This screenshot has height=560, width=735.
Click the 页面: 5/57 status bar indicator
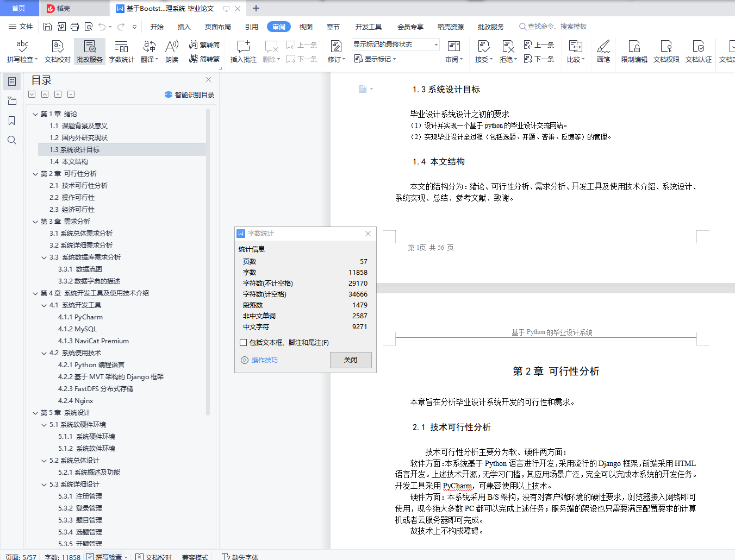point(21,557)
